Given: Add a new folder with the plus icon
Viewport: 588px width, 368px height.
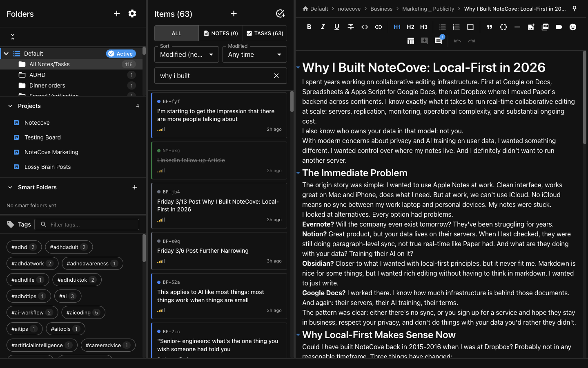Looking at the screenshot, I should point(117,13).
